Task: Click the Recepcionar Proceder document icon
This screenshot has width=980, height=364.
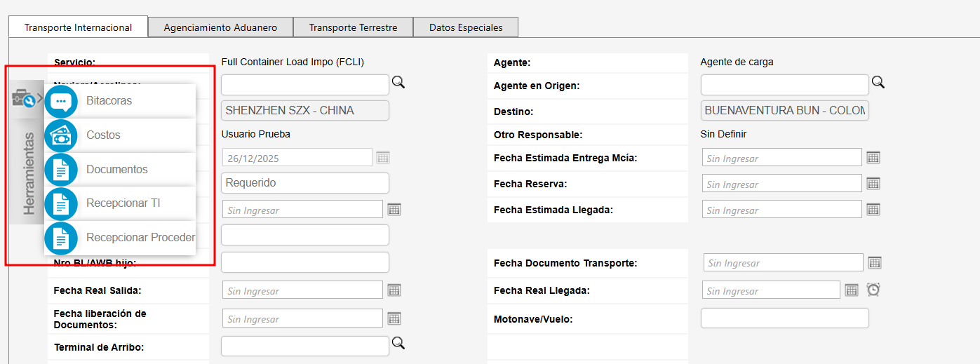Action: coord(61,238)
